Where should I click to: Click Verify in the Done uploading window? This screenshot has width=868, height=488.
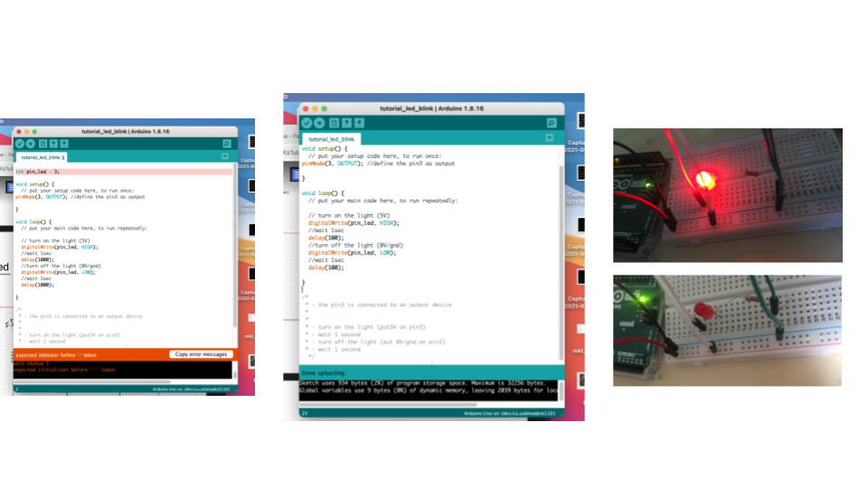(x=307, y=123)
